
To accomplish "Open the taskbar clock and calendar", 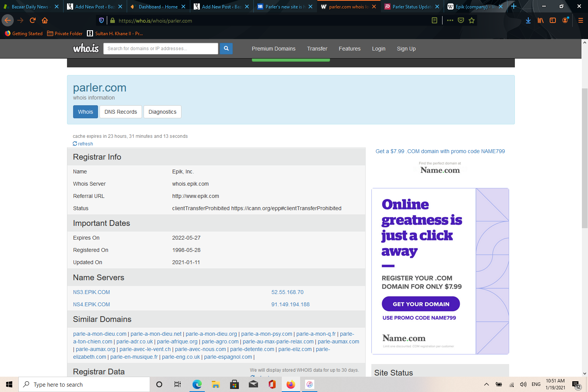I will point(555,384).
